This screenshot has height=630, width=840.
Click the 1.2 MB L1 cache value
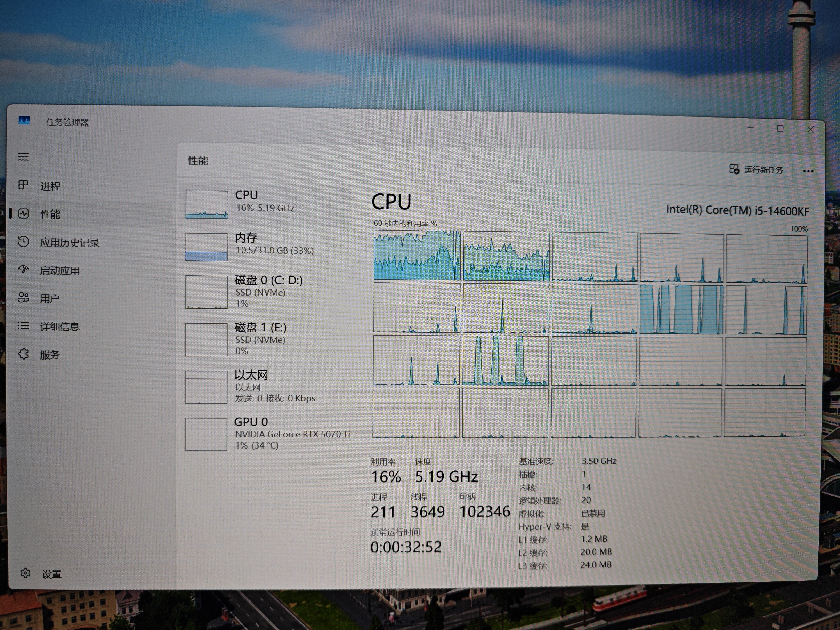tap(594, 539)
